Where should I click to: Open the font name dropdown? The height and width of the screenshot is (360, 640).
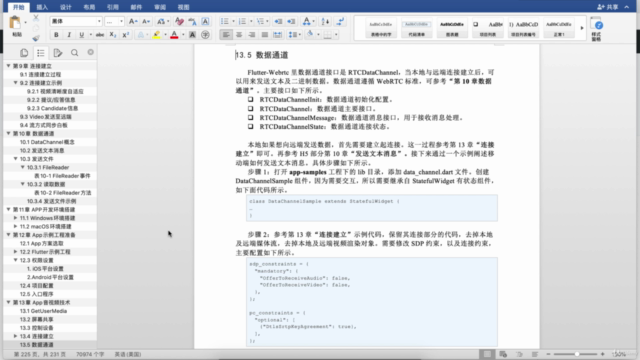click(99, 22)
